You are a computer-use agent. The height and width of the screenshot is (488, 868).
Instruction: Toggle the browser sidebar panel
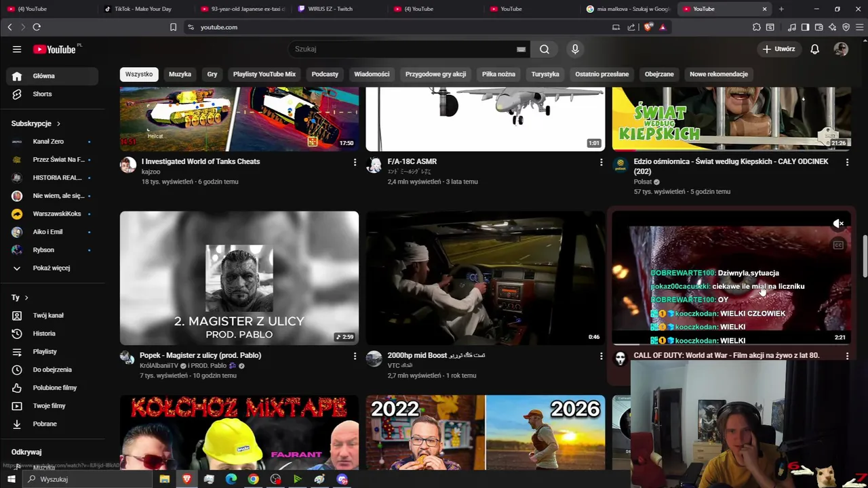pyautogui.click(x=805, y=27)
